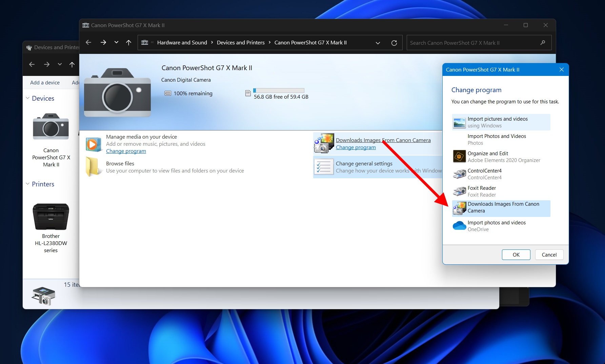Image resolution: width=605 pixels, height=364 pixels.
Task: Open Change general settings task
Action: 364,163
